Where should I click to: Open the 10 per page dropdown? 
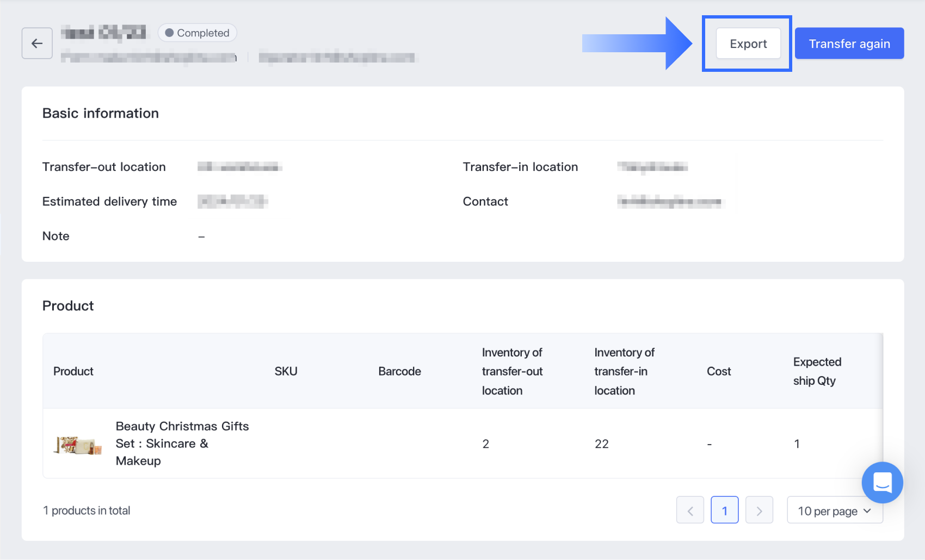(x=834, y=510)
